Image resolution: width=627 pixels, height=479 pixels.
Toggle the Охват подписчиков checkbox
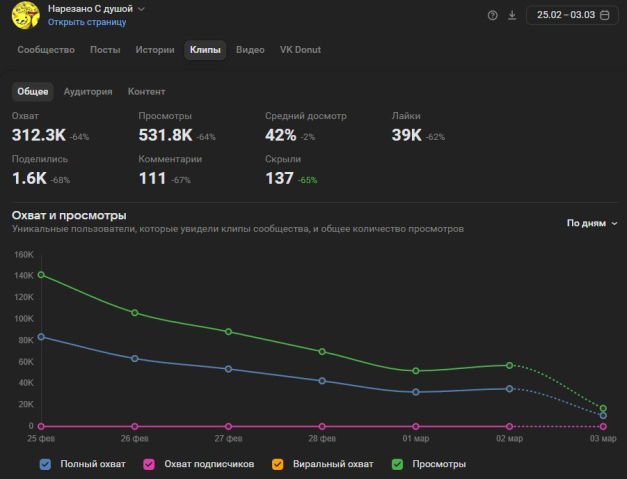point(149,464)
